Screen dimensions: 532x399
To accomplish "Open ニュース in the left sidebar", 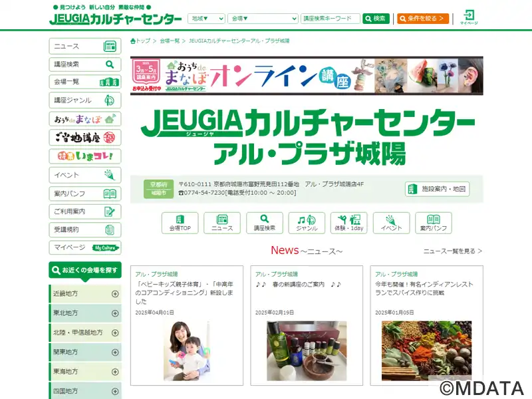I will [85, 46].
